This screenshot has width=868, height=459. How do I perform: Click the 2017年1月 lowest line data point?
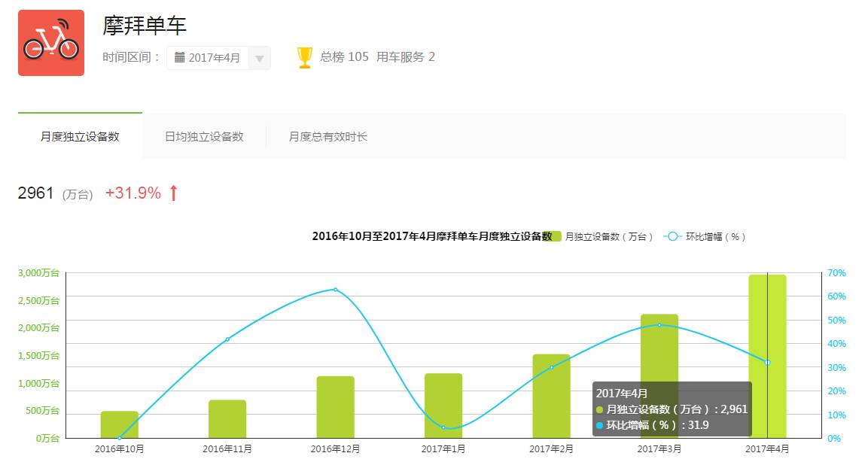[x=443, y=427]
